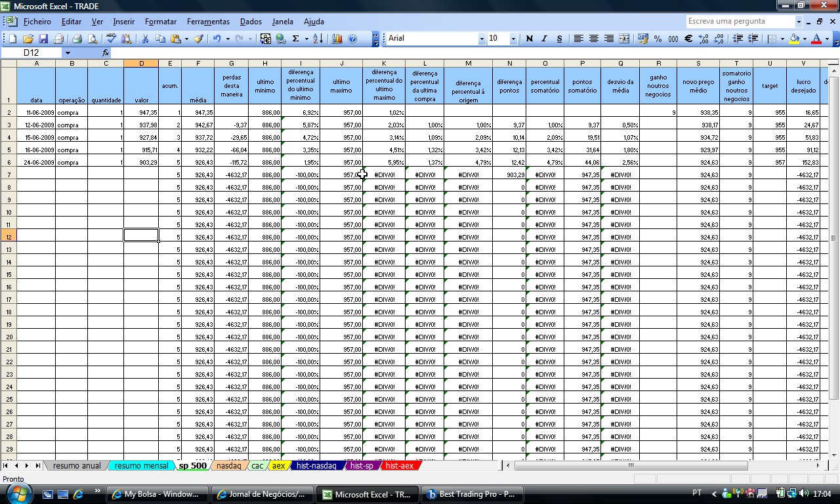Expand the AutoSum functions dropdown arrow
The width and height of the screenshot is (840, 504).
tap(306, 39)
